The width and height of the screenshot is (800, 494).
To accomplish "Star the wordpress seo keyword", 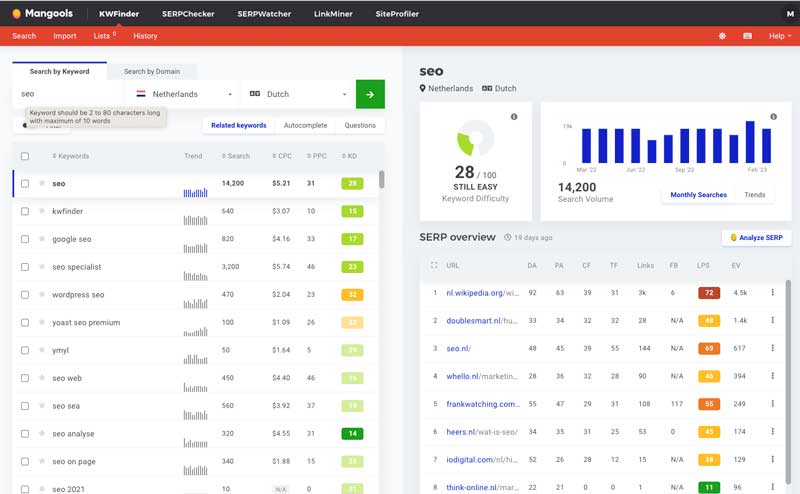I will click(42, 294).
